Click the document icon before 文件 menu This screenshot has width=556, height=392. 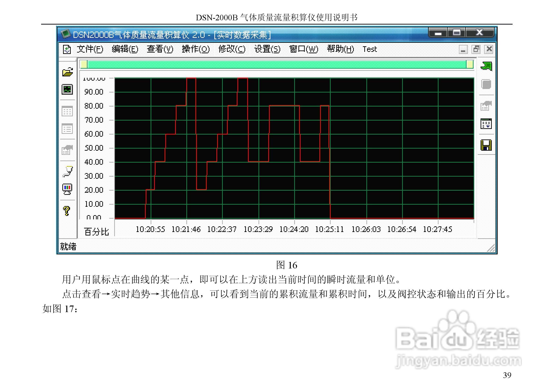tap(67, 50)
